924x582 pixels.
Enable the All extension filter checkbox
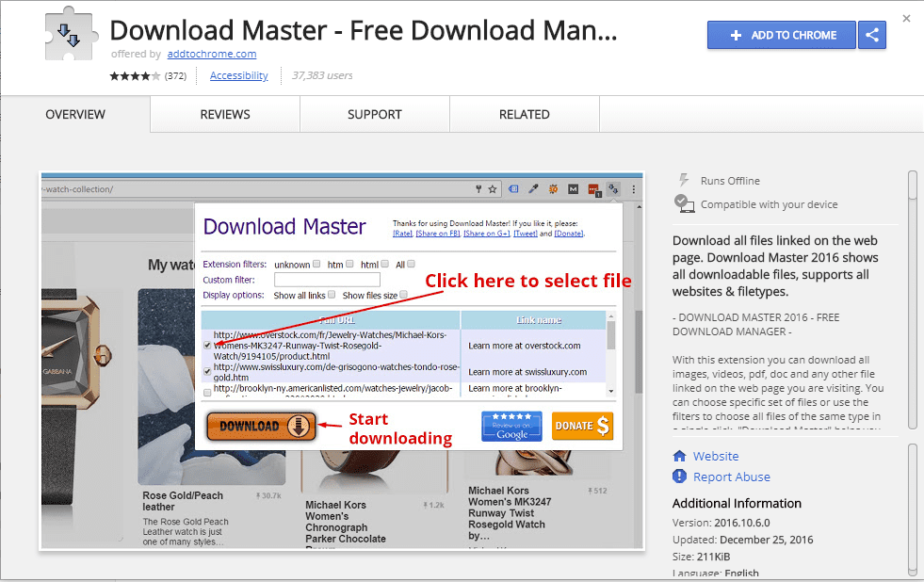411,264
